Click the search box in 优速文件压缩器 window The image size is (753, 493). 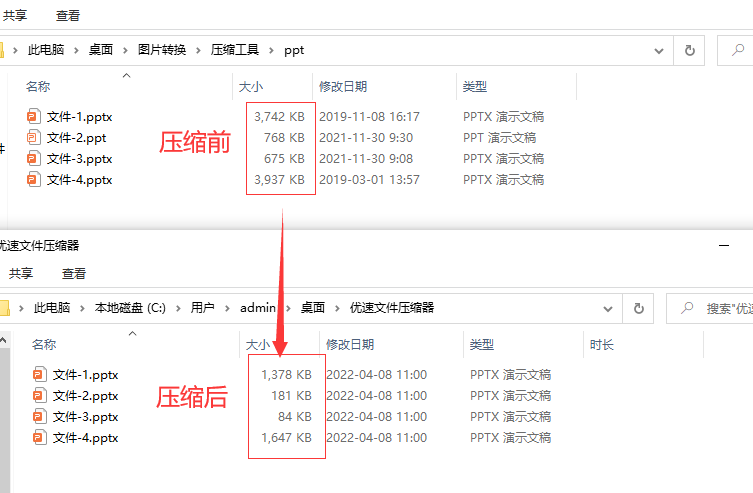tap(710, 308)
